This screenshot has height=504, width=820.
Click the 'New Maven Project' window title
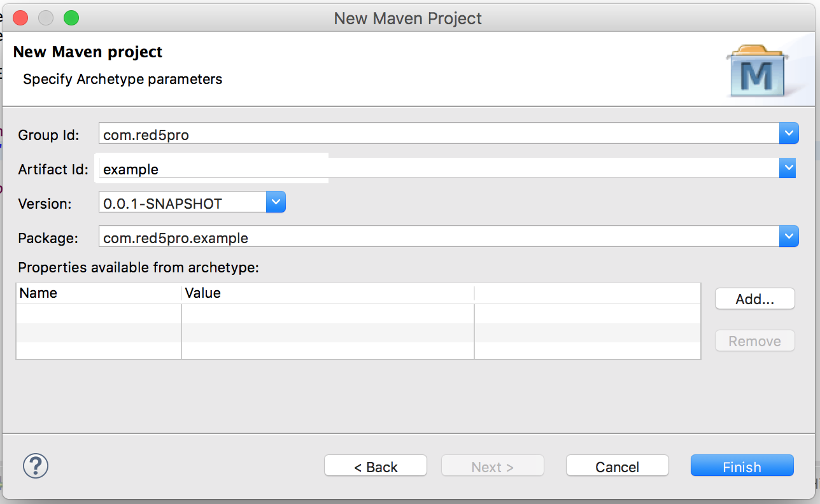[x=408, y=18]
